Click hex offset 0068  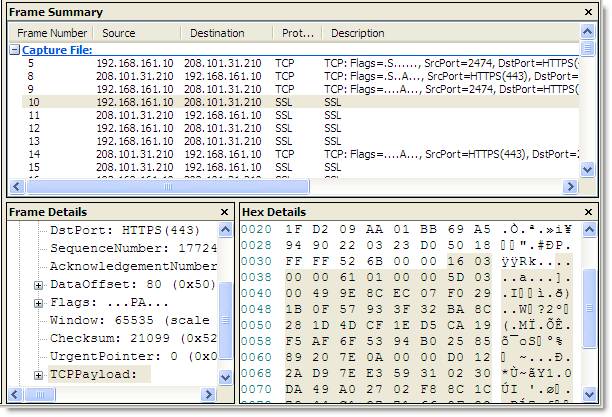tap(256, 373)
